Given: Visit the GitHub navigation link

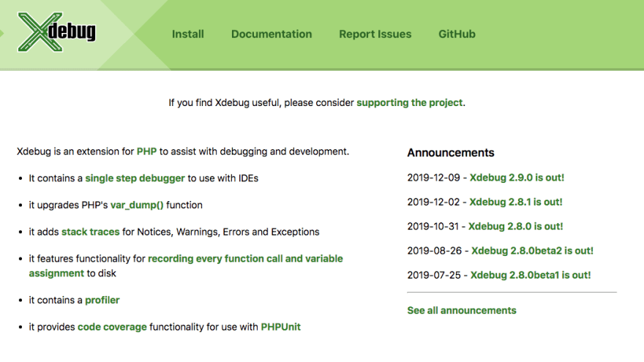Looking at the screenshot, I should 457,34.
